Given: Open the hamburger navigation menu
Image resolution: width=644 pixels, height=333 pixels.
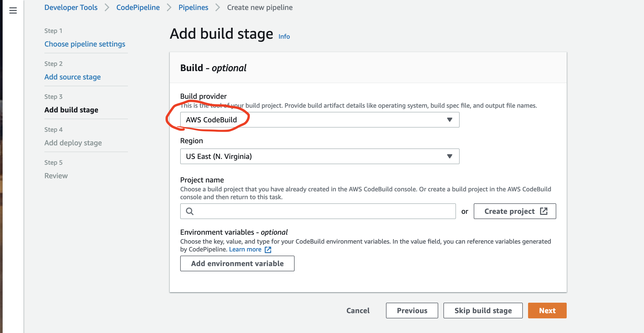Looking at the screenshot, I should click(13, 10).
